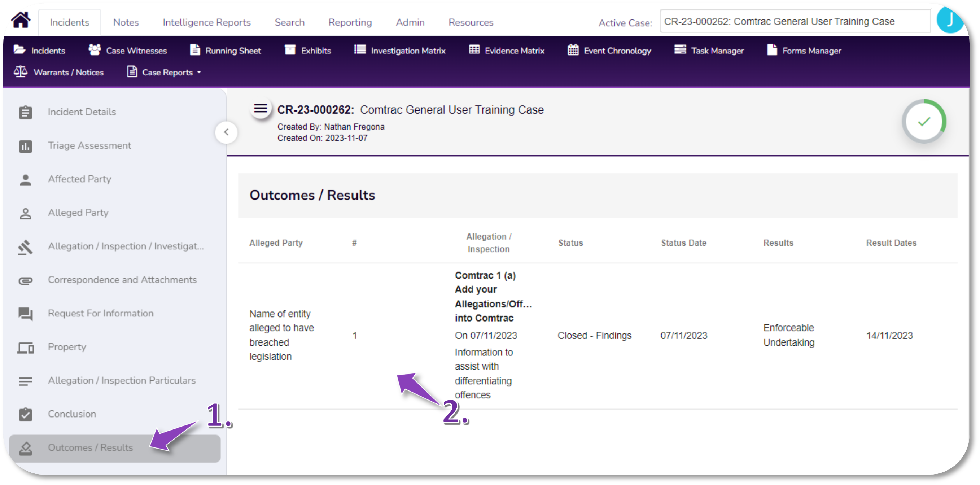Open the Case Witnesses toolbar icon

95,50
